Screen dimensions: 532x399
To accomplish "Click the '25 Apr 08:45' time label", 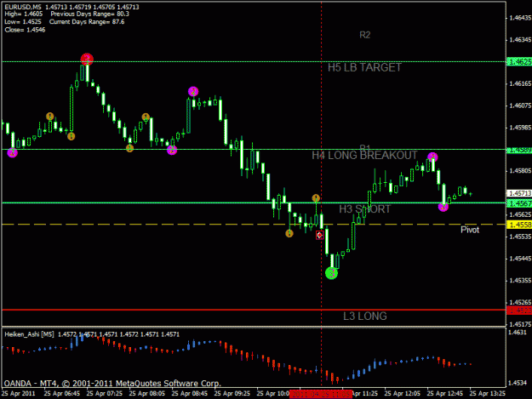I will click(x=189, y=393).
